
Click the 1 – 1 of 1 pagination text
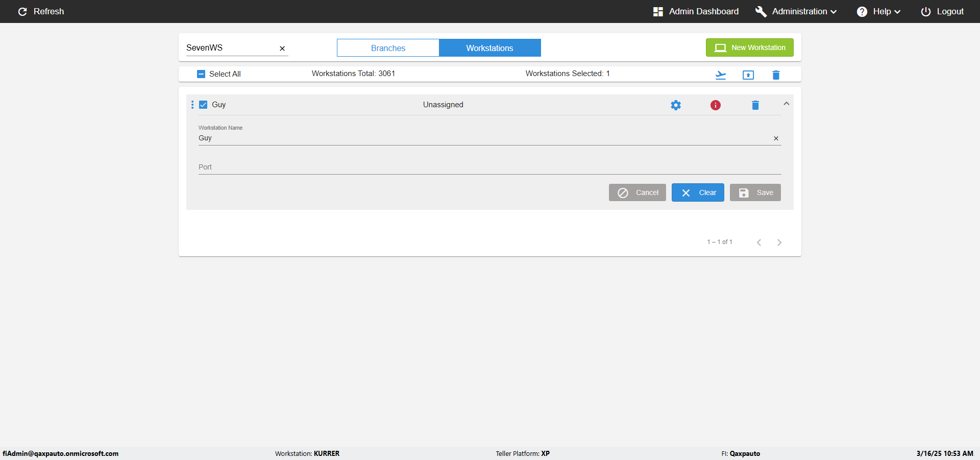click(720, 242)
